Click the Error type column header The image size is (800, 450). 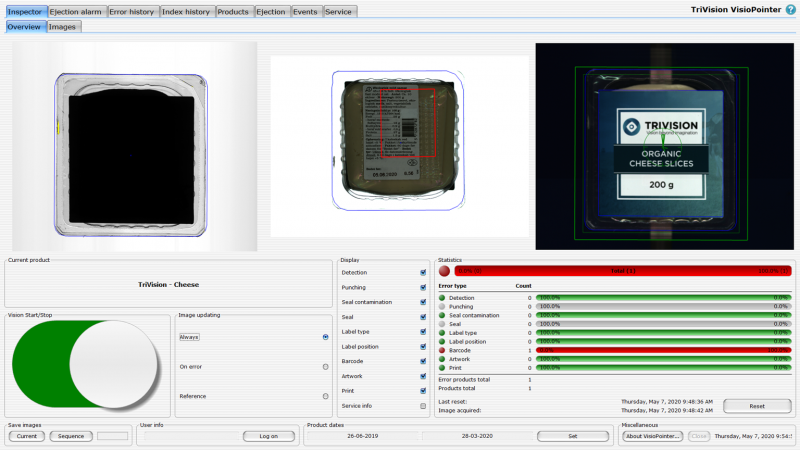pyautogui.click(x=452, y=286)
